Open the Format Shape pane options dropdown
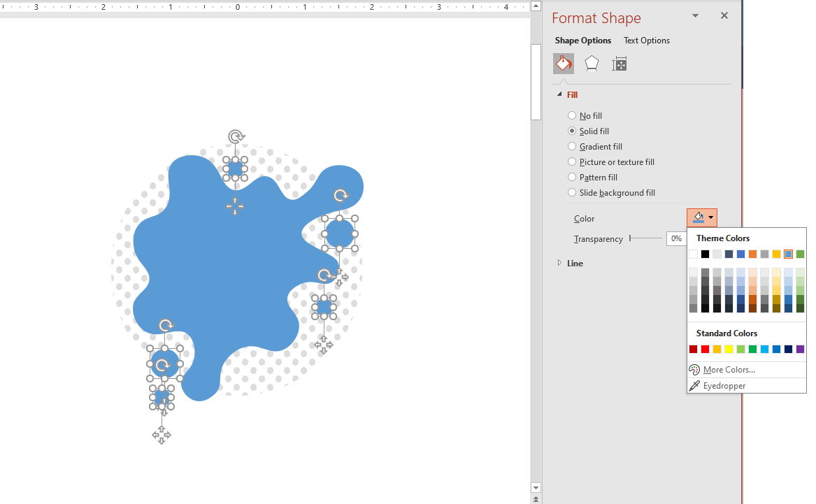This screenshot has width=816, height=504. click(695, 15)
